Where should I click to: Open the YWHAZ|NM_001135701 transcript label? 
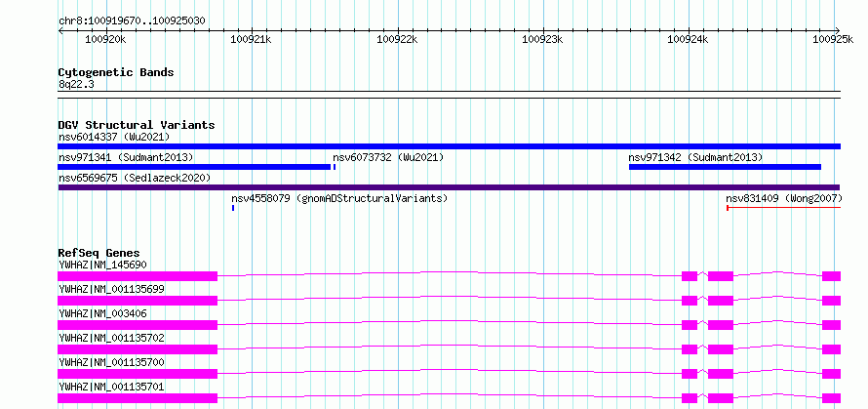click(111, 387)
